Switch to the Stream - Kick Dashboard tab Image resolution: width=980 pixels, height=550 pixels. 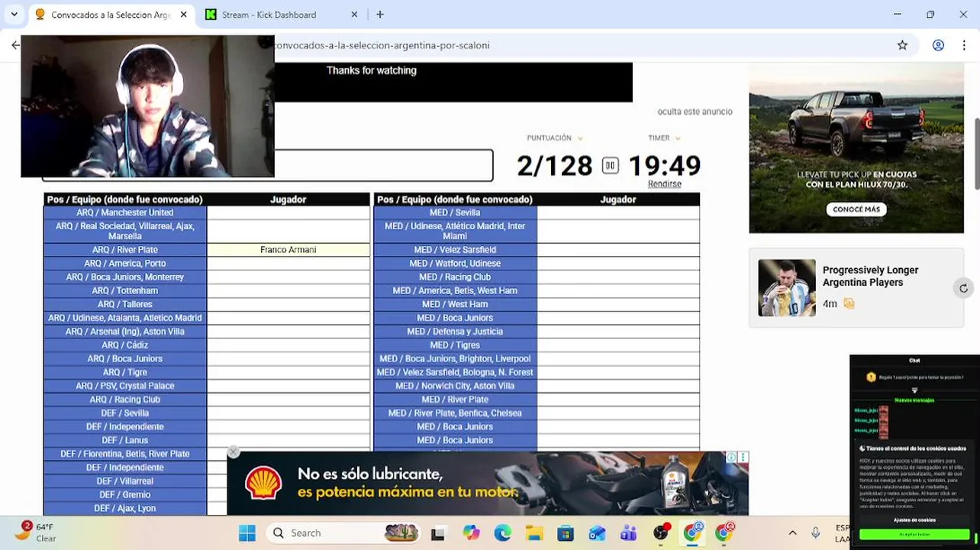click(x=281, y=15)
